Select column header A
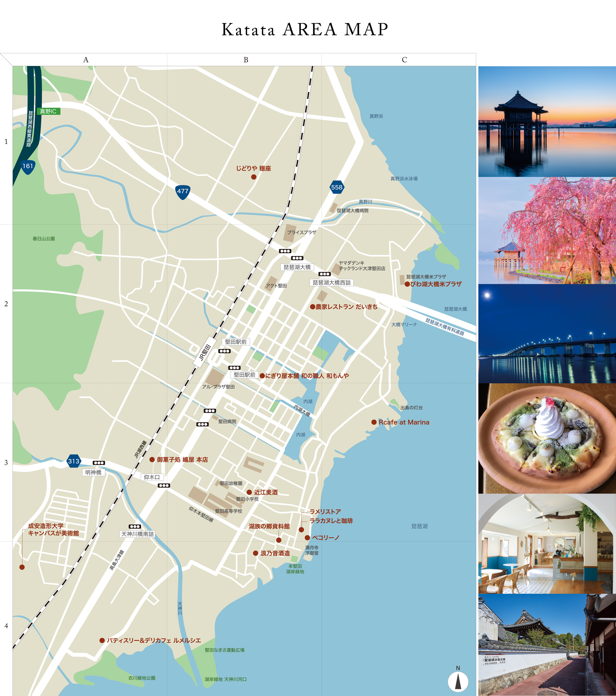 [86, 60]
